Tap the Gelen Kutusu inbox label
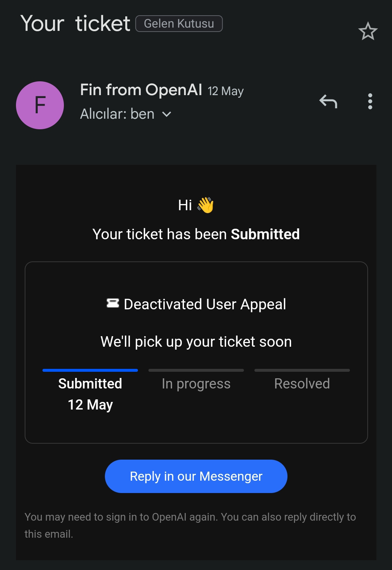The height and width of the screenshot is (570, 392). coord(179,24)
